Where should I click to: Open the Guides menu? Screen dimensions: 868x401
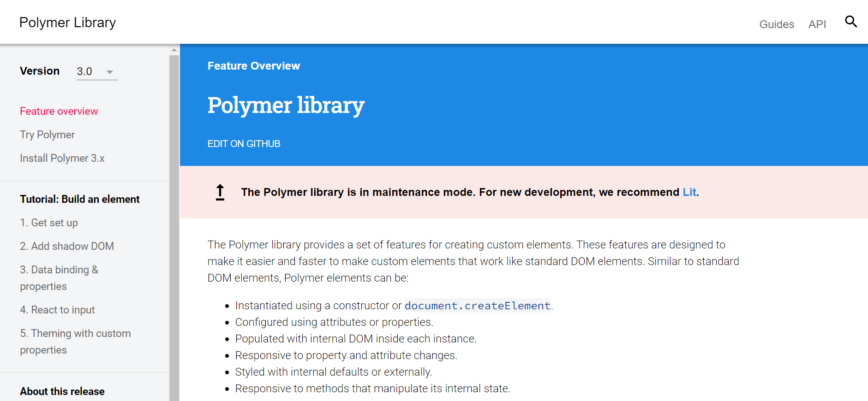coord(777,24)
